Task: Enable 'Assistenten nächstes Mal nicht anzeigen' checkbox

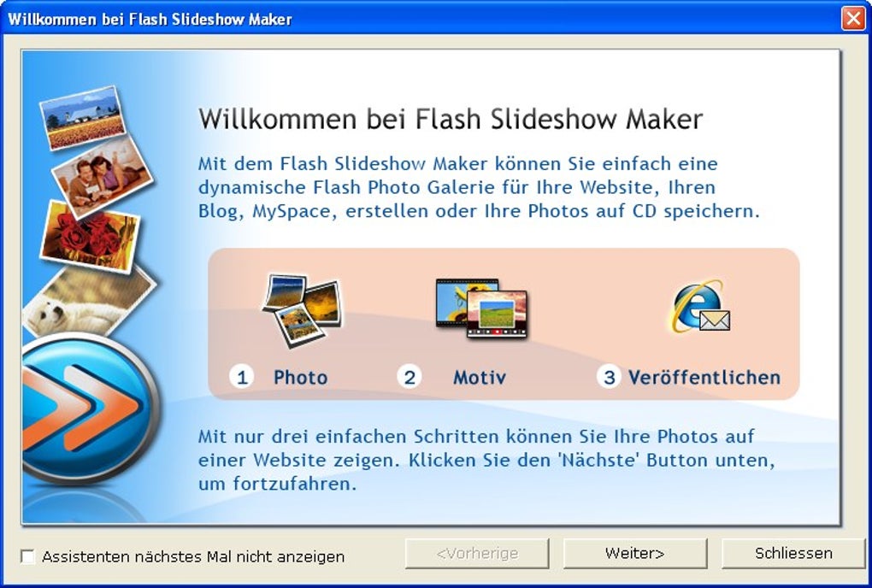Action: click(x=27, y=556)
